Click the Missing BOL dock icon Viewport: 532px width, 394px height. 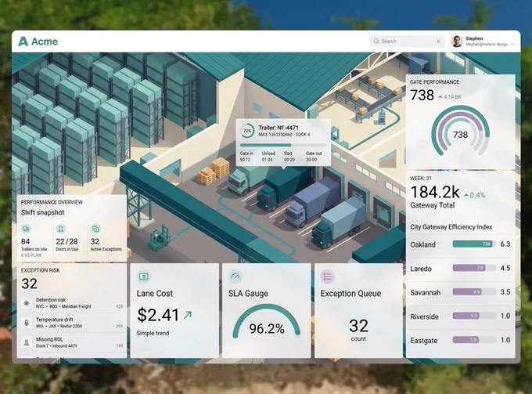(x=27, y=342)
